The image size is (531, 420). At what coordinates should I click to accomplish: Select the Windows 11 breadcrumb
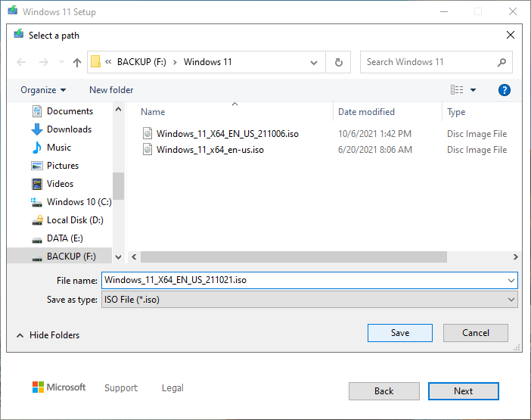pos(207,62)
